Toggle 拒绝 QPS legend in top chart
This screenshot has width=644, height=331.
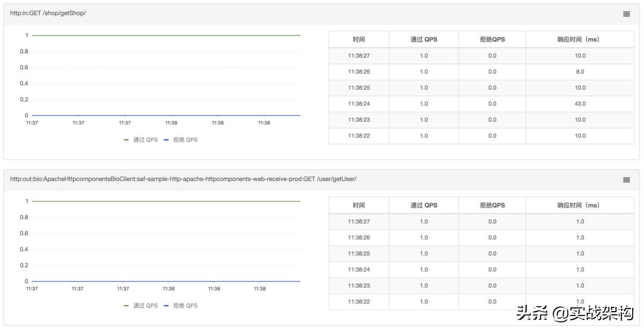coord(181,140)
